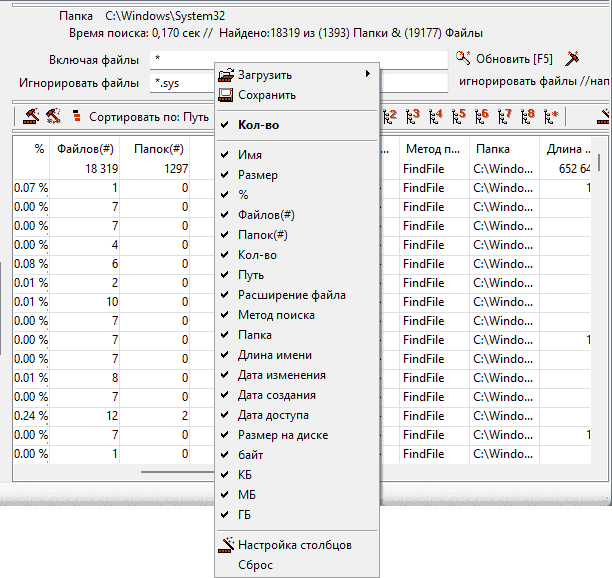Viewport: 612px width, 578px height.
Task: Disable the Дата изменения column
Action: (281, 375)
